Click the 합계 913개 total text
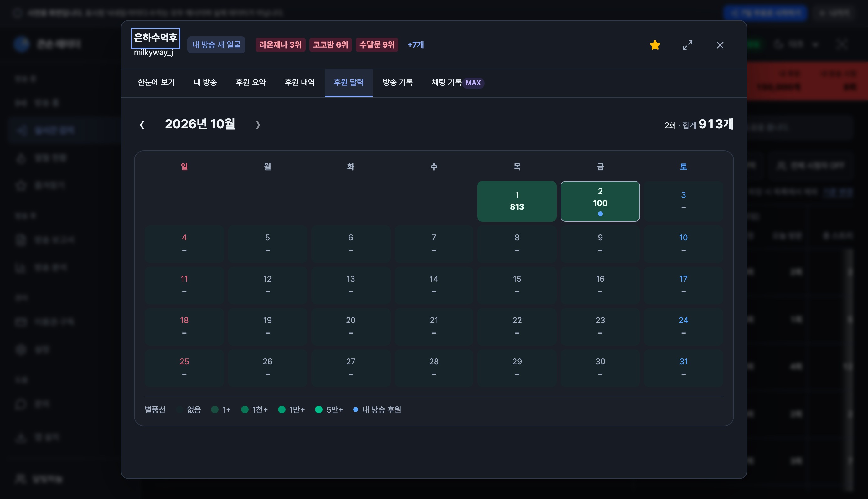Viewport: 868px width, 499px height. click(x=708, y=124)
